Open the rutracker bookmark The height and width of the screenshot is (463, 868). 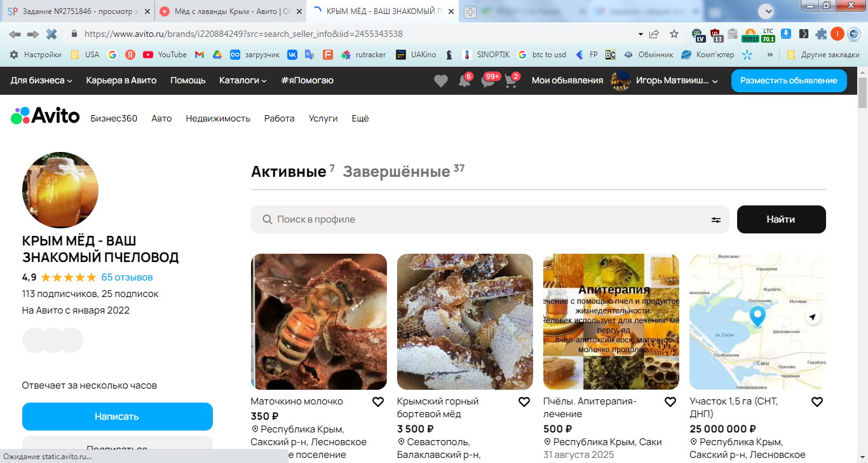pos(363,55)
